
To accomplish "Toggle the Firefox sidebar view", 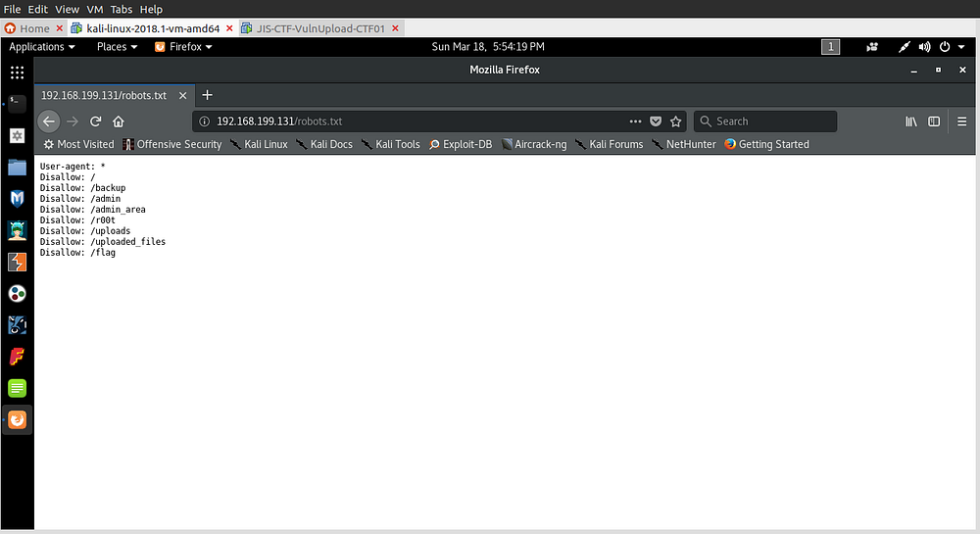I will tap(934, 121).
